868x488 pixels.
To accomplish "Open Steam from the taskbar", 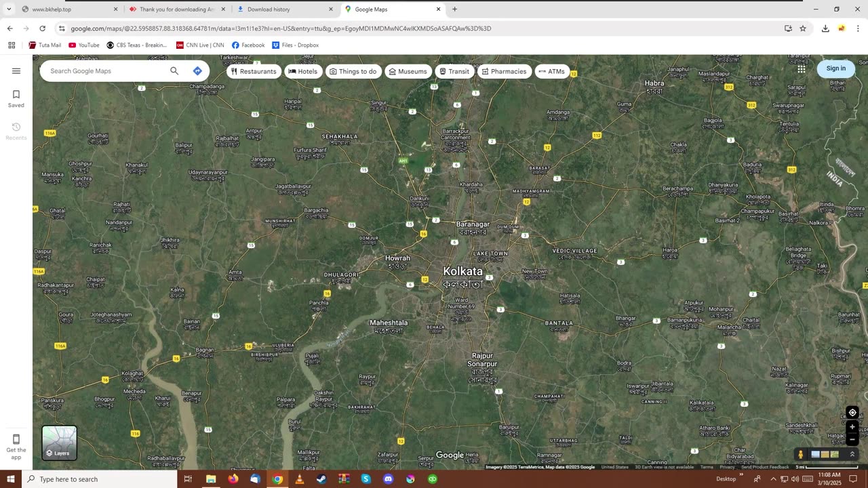I will 321,479.
